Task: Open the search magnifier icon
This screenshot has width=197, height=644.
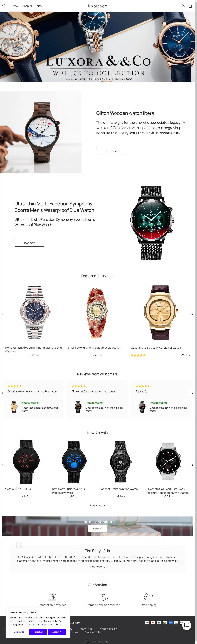Action: [4, 6]
